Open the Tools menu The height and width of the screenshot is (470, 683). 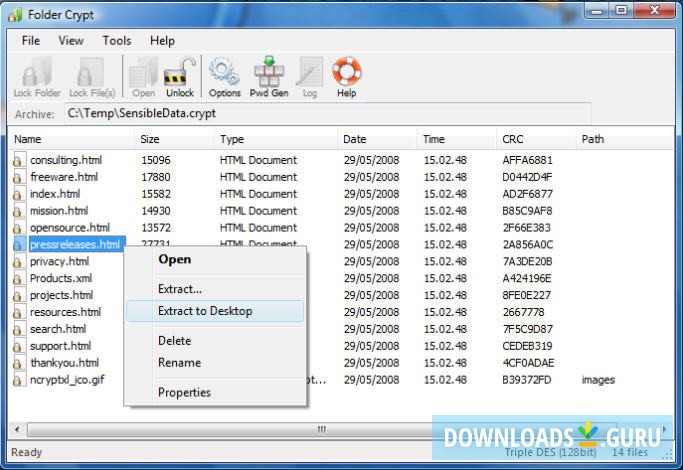tap(117, 41)
